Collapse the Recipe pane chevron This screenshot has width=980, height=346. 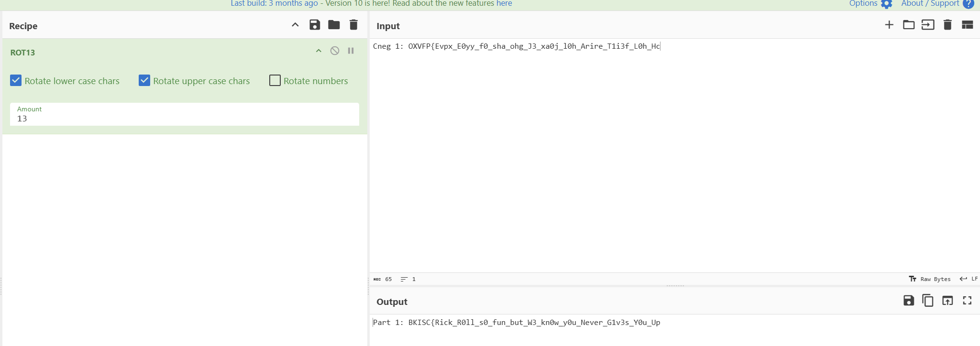coord(295,25)
